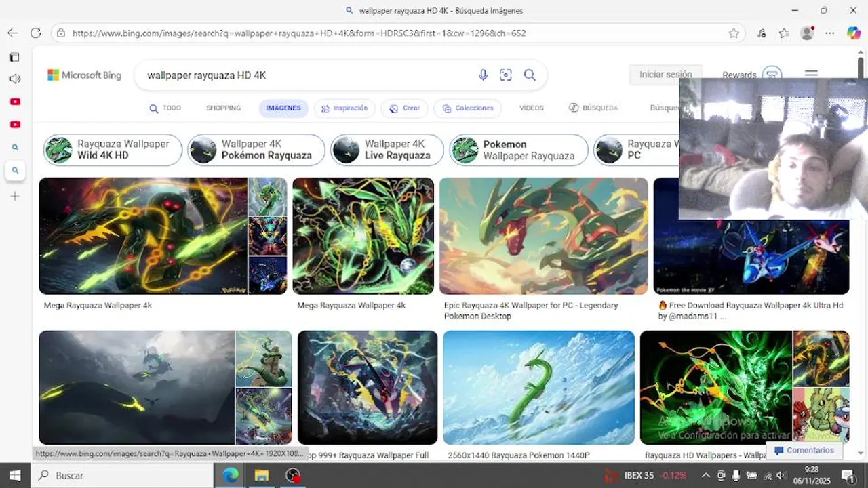Open visual search camera icon
Screen dimensions: 868x488
pyautogui.click(x=505, y=75)
